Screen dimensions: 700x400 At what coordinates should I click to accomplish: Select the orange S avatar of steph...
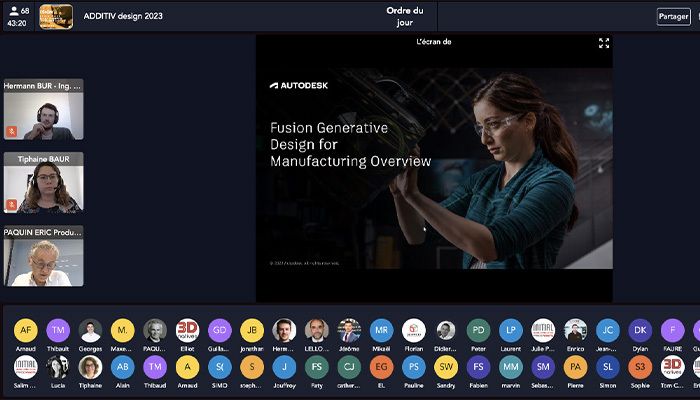252,367
